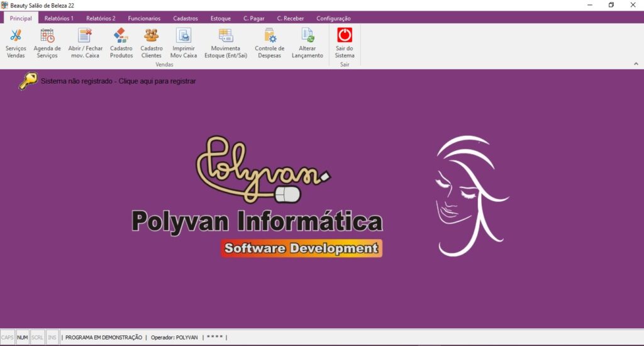The width and height of the screenshot is (644, 346).
Task: Click the woman's face salon illustration
Action: coord(472,196)
